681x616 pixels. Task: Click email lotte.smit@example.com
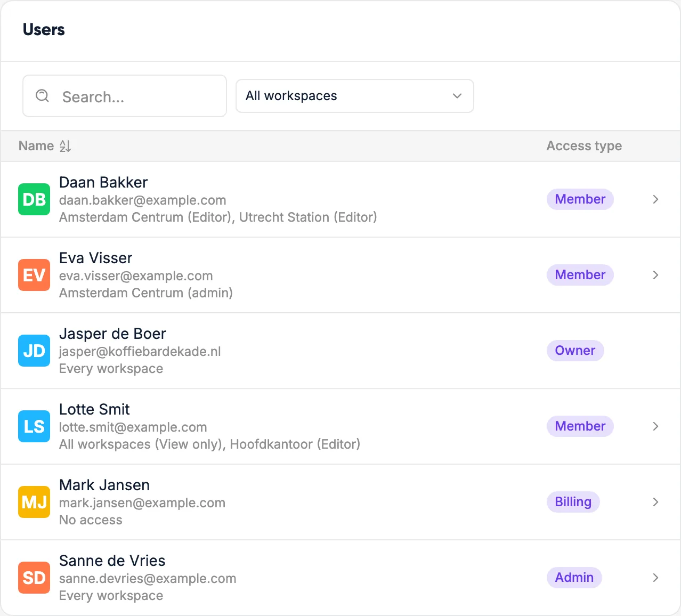click(x=133, y=427)
